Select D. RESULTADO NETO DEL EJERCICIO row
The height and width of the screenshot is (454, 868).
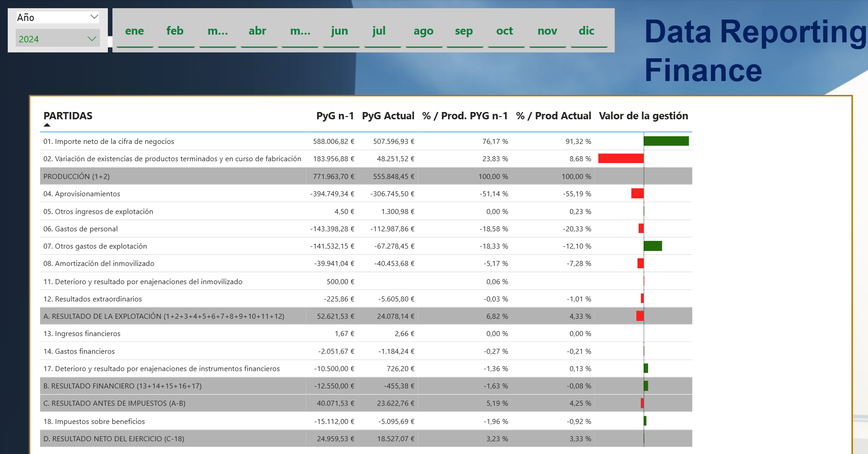point(366,439)
